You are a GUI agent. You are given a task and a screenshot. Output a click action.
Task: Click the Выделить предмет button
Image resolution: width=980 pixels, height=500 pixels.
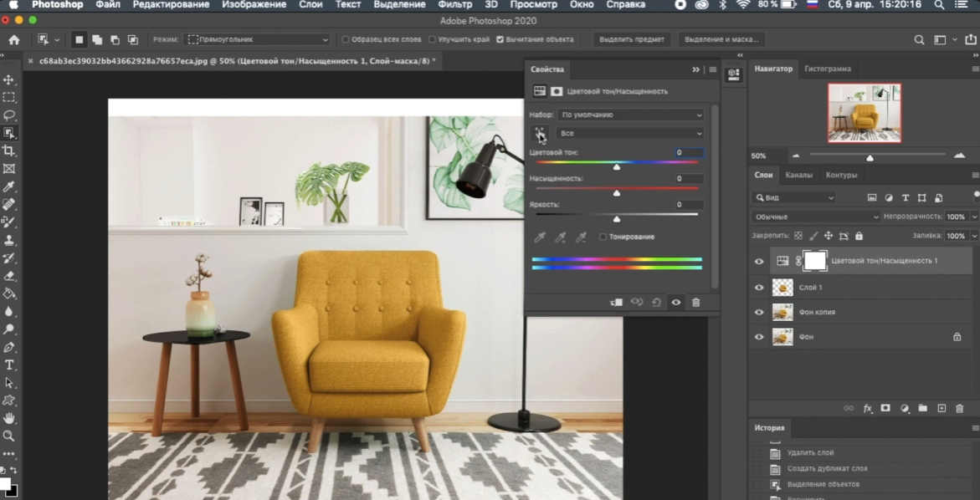coord(631,39)
